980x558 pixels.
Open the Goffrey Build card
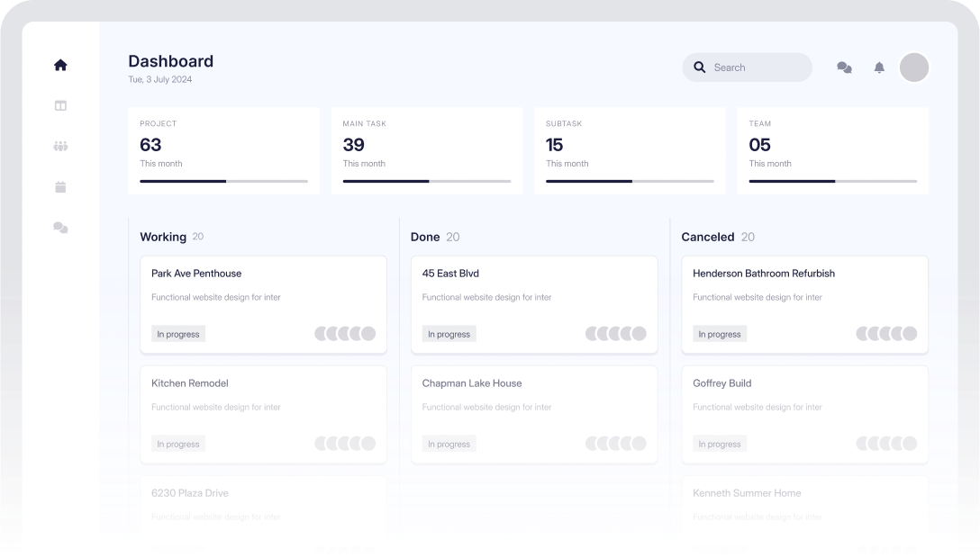point(805,414)
